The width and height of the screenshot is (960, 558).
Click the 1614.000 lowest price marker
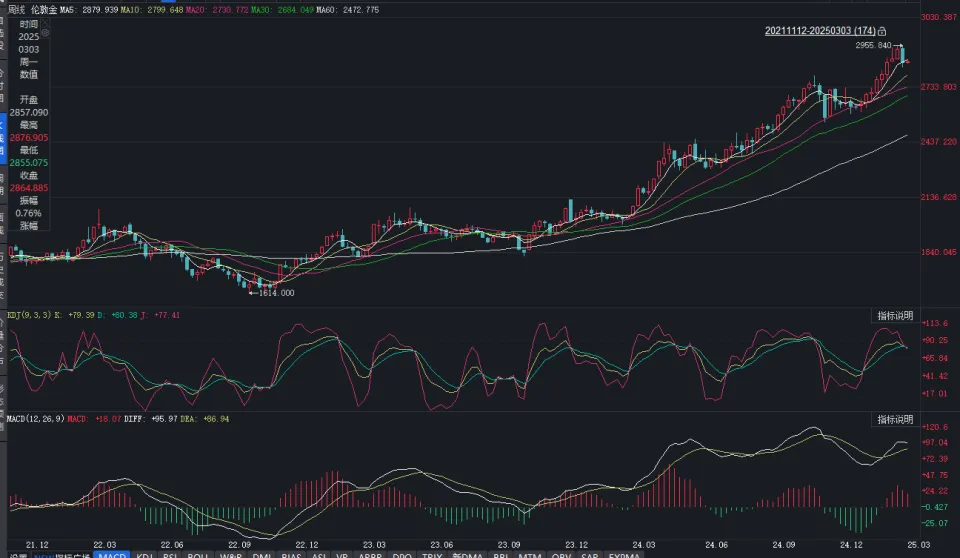[x=276, y=293]
